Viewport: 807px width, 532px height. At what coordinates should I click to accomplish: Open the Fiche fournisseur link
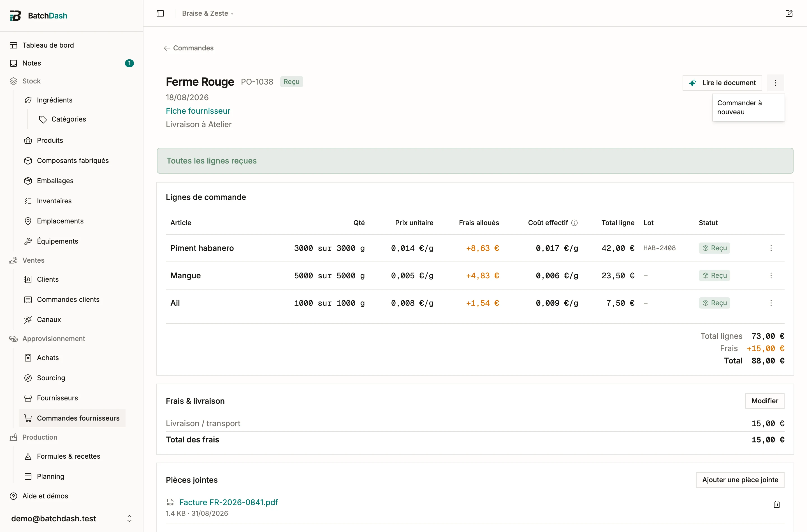coord(198,111)
